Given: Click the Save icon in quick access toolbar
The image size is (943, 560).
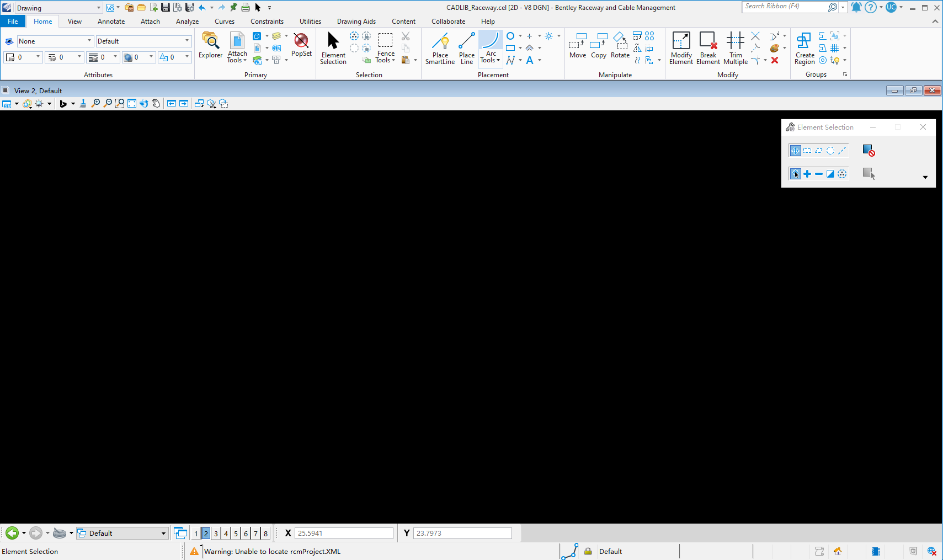Looking at the screenshot, I should (165, 8).
